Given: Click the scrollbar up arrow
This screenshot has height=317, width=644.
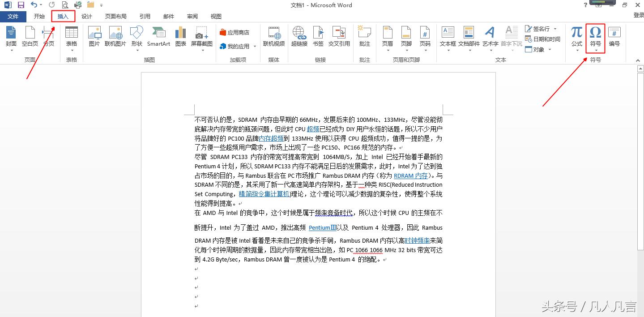Looking at the screenshot, I should coord(640,68).
